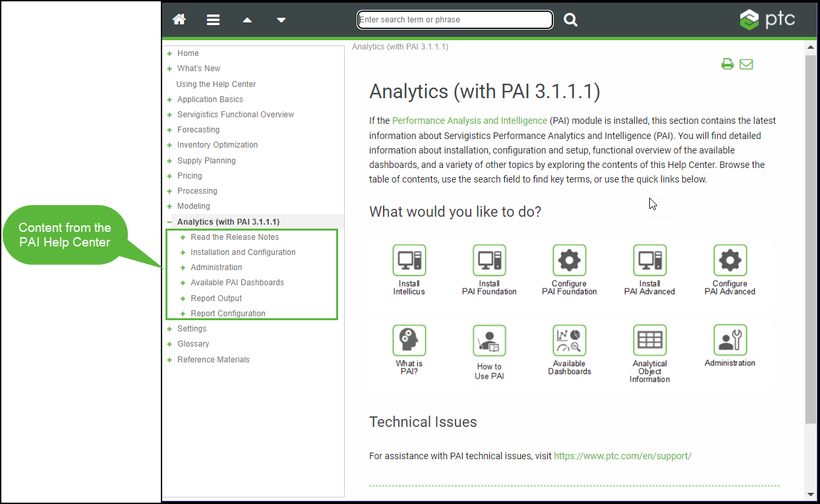Click in the search term field
This screenshot has width=820, height=504.
tap(455, 20)
